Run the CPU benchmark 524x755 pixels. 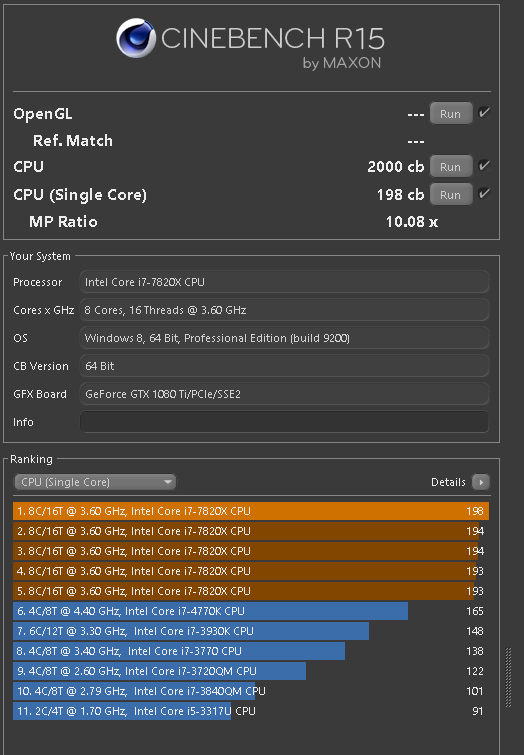[451, 167]
